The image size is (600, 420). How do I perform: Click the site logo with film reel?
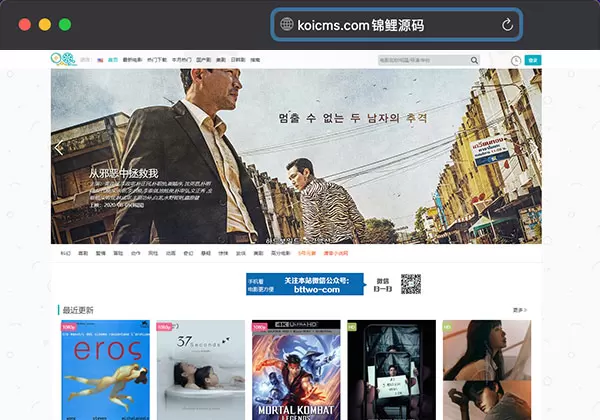tap(64, 59)
